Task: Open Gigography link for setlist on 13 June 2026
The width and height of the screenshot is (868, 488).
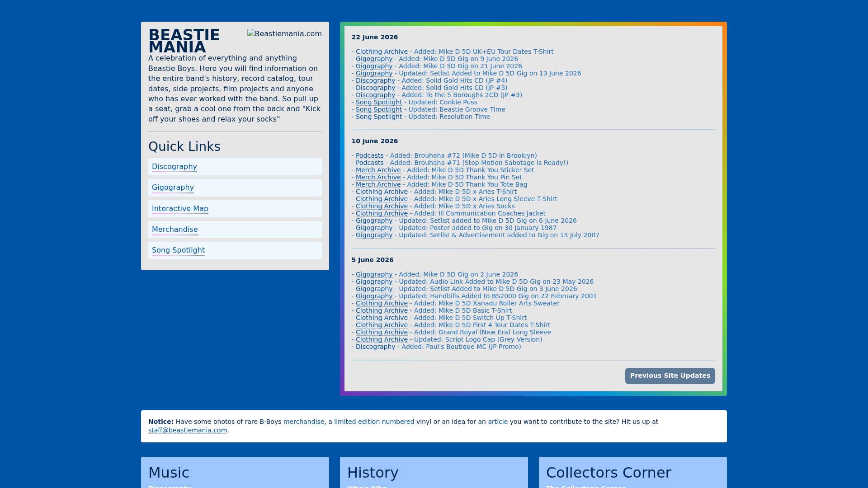Action: [x=374, y=74]
